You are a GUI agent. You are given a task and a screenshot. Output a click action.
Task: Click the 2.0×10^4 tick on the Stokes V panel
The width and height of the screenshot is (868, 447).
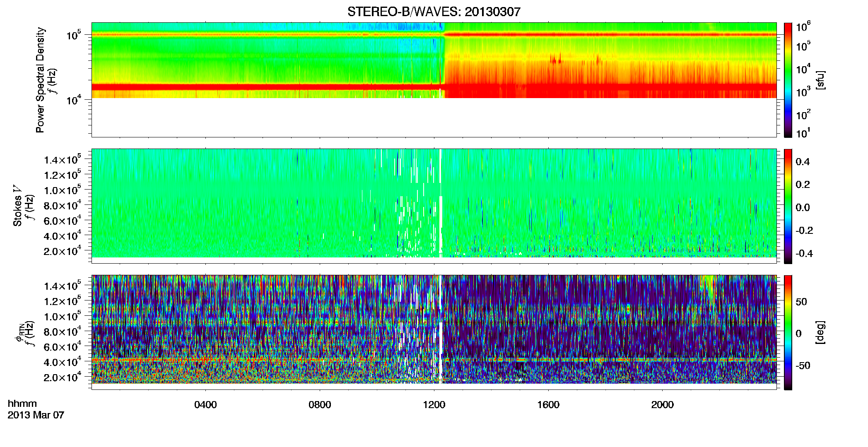coord(62,250)
